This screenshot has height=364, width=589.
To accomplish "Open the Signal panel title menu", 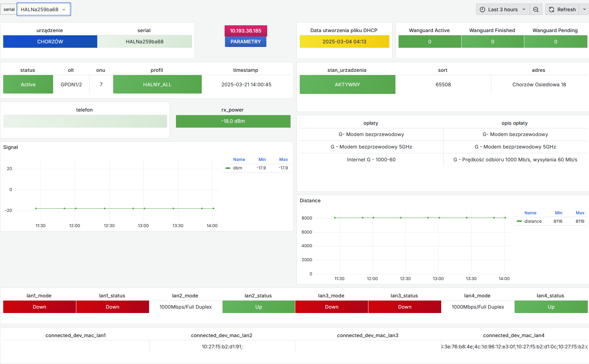I will [11, 147].
